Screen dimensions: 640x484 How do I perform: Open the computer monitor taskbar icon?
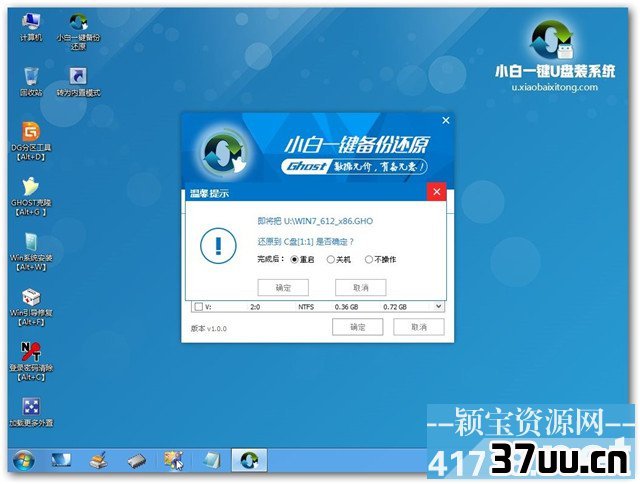(x=61, y=461)
